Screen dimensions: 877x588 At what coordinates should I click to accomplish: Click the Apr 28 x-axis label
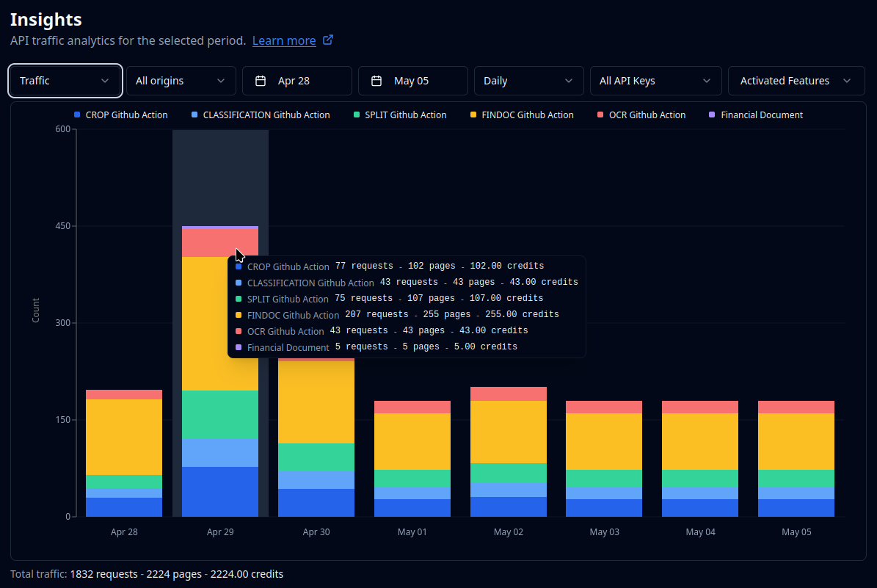[x=124, y=532]
